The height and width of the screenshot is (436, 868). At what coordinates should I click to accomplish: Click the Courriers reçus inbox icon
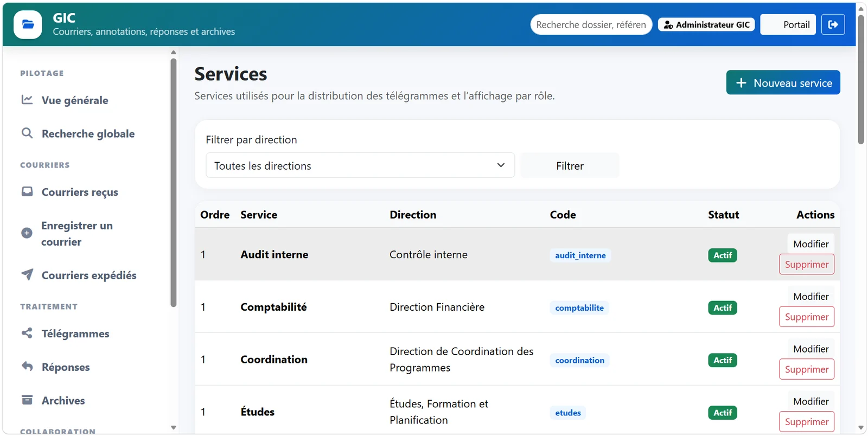click(x=27, y=191)
